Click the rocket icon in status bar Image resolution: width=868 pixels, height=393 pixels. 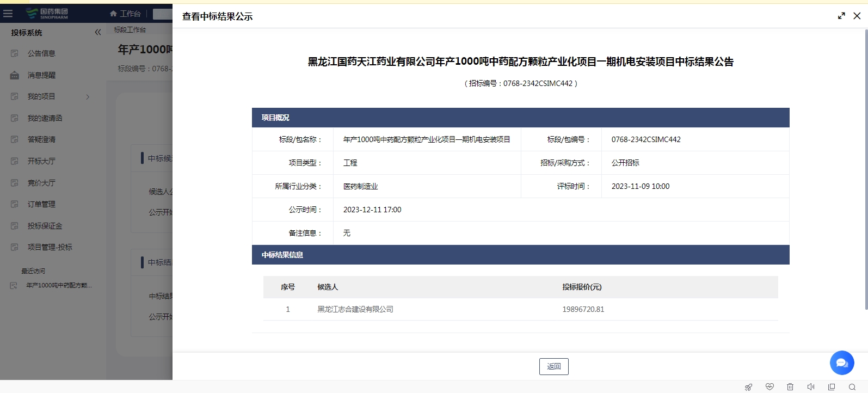[749, 387]
